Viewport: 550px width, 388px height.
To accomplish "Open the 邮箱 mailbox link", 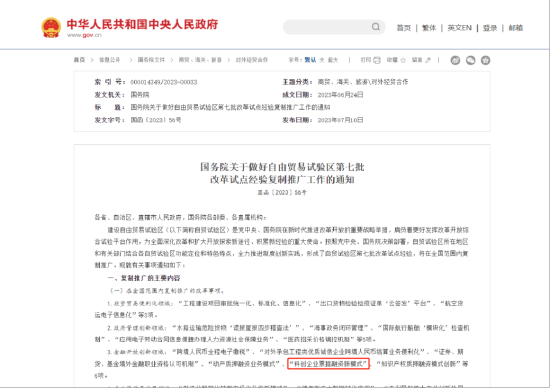I will coord(516,28).
